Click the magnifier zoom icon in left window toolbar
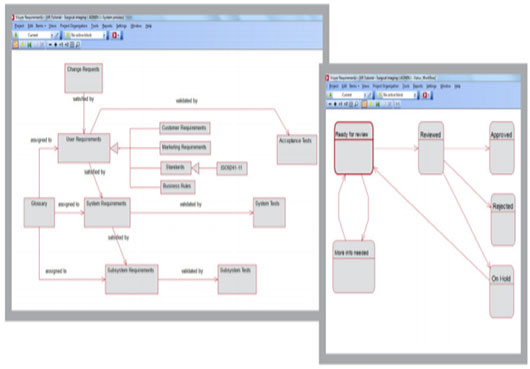The image size is (530, 369). click(x=78, y=45)
